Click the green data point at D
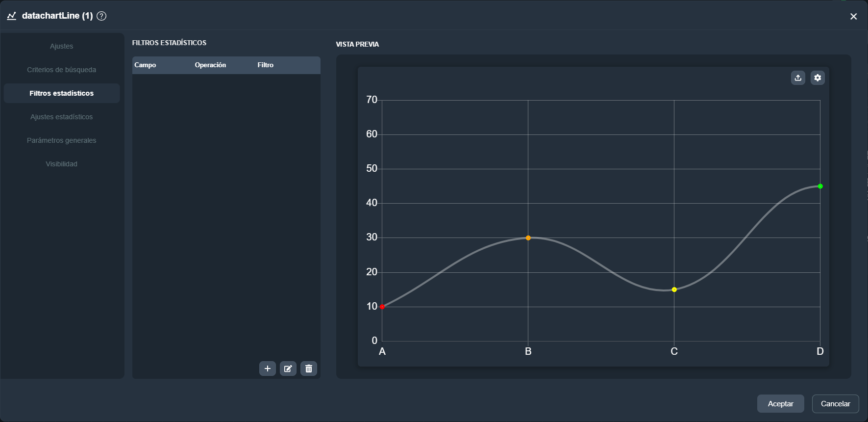The height and width of the screenshot is (422, 868). [x=820, y=186]
